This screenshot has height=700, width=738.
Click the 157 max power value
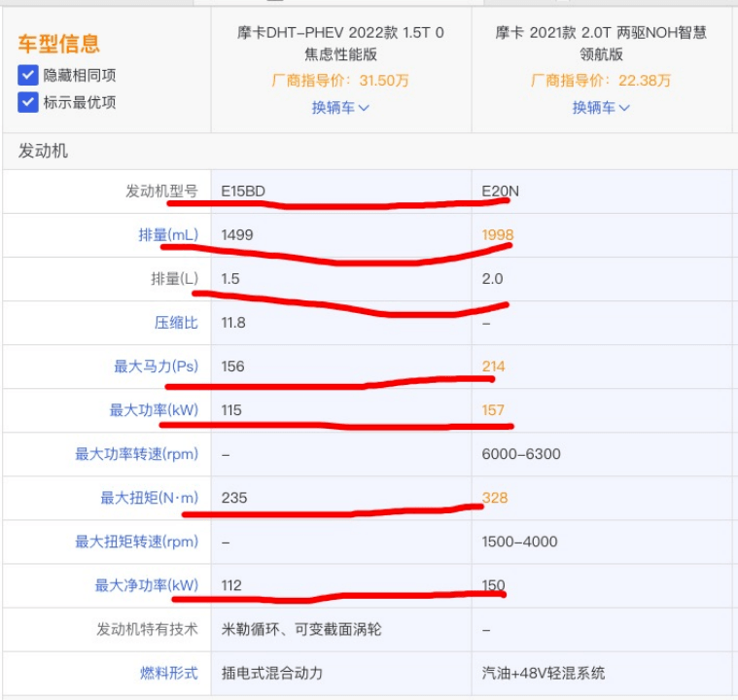tap(493, 410)
